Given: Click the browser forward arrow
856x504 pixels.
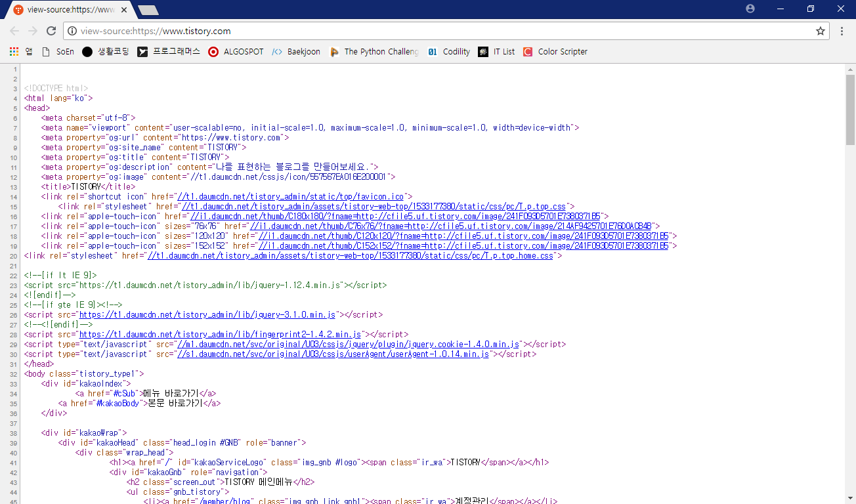Looking at the screenshot, I should [x=33, y=31].
